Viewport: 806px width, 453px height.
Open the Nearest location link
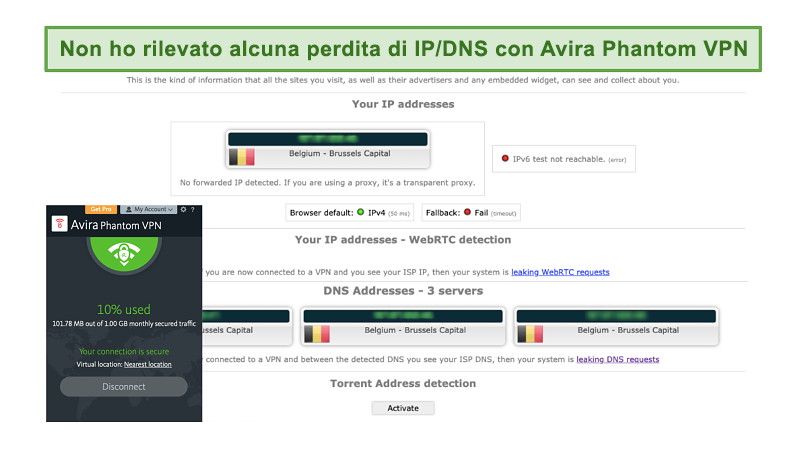(148, 365)
